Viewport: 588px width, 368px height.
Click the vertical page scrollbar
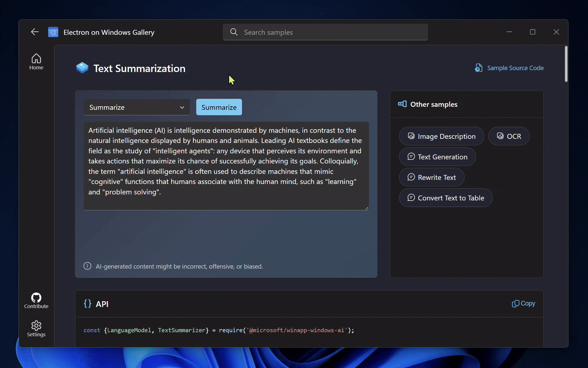566,64
